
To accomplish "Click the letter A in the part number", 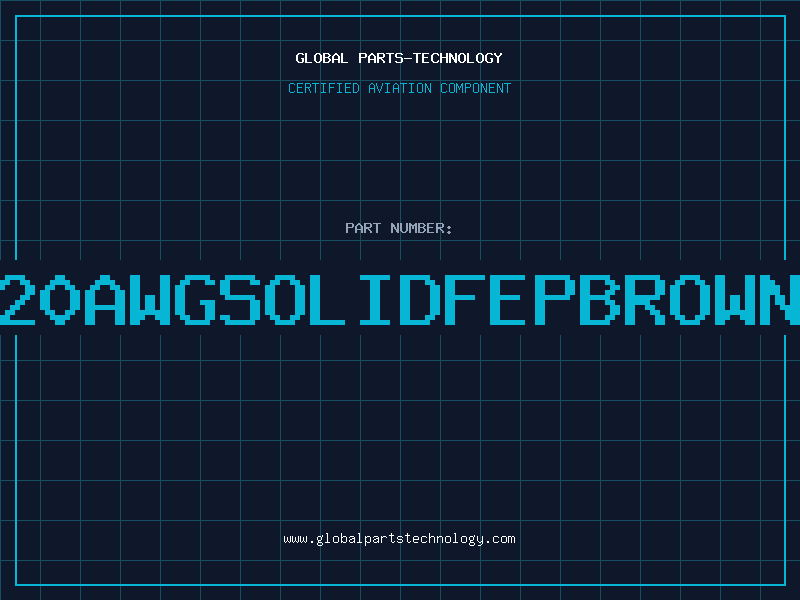I will (x=106, y=300).
